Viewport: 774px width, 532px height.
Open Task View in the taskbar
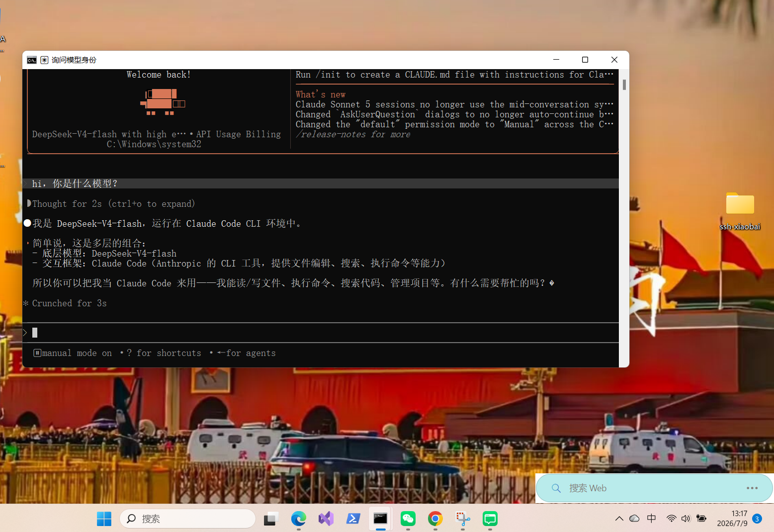(271, 519)
